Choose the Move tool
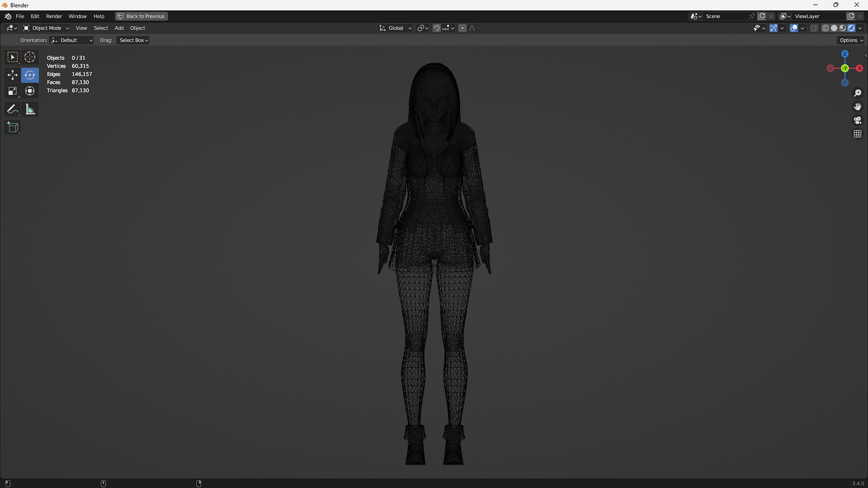Screen dimensions: 868x488 pos(12,75)
